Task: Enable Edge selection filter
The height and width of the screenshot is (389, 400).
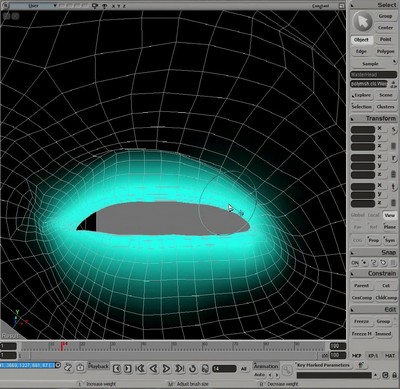Action: (x=361, y=51)
